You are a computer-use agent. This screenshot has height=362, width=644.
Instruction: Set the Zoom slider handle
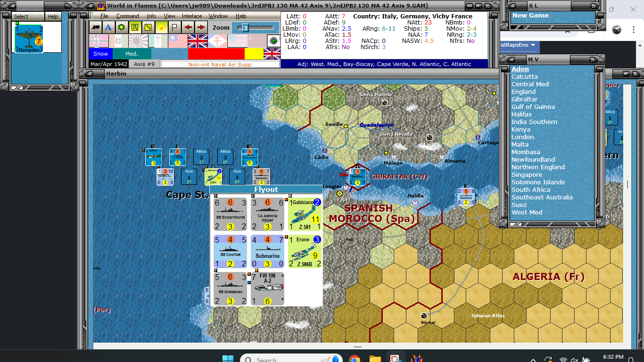(x=245, y=28)
